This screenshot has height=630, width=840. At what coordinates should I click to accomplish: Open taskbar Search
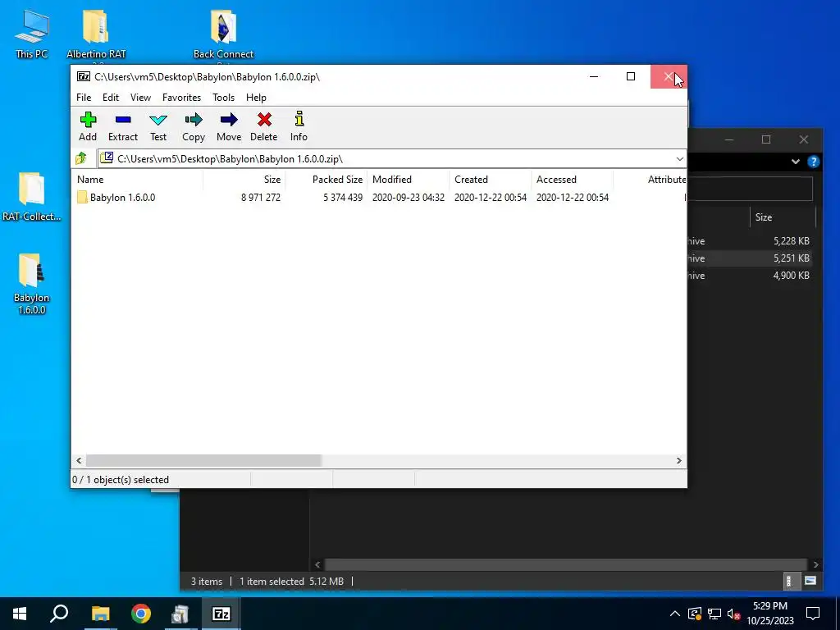[x=59, y=614]
